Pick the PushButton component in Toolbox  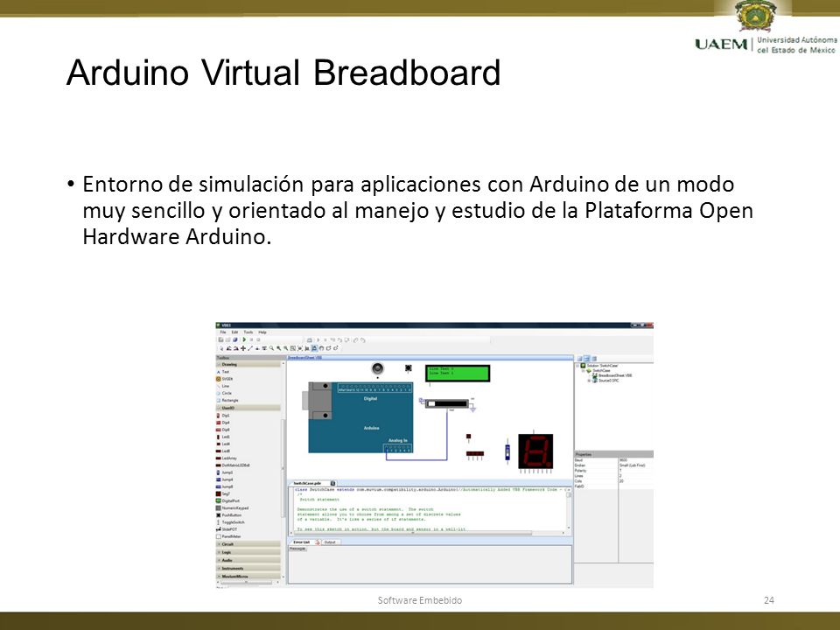228,514
